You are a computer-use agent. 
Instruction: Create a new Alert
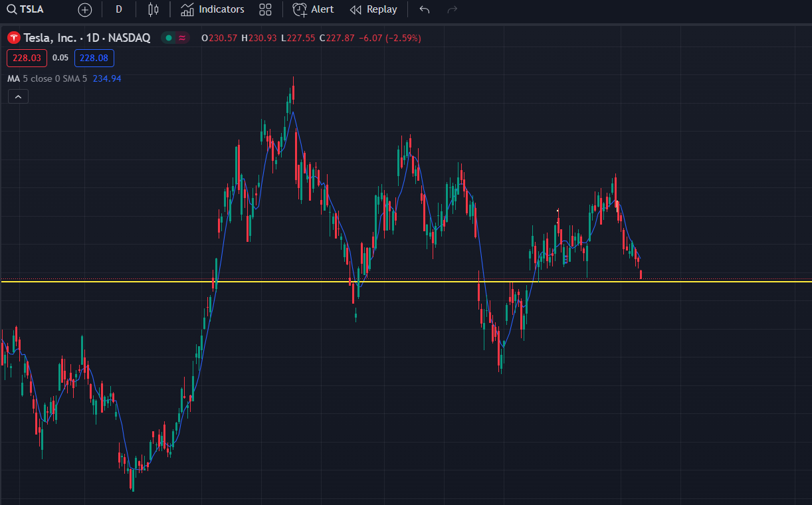point(314,9)
